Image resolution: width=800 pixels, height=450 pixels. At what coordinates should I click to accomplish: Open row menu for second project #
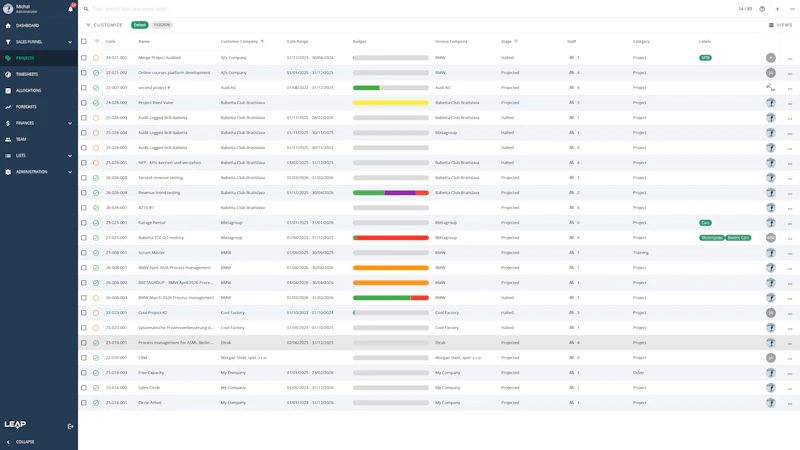point(790,88)
